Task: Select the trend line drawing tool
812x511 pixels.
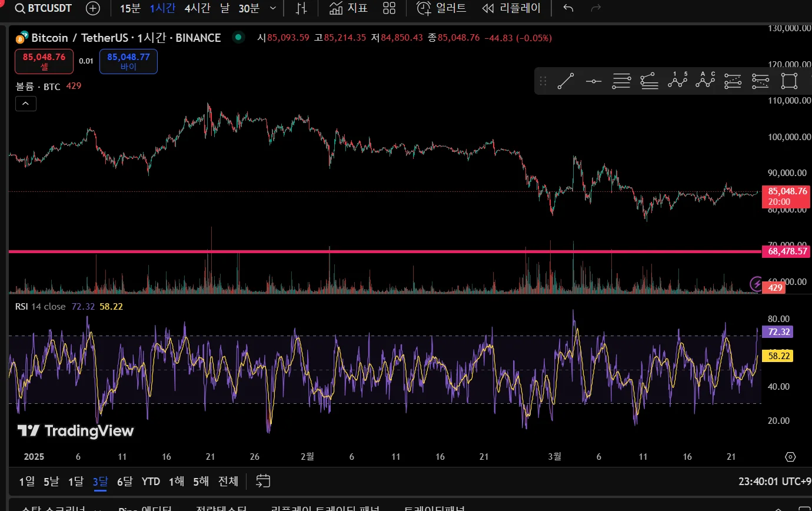Action: point(565,81)
